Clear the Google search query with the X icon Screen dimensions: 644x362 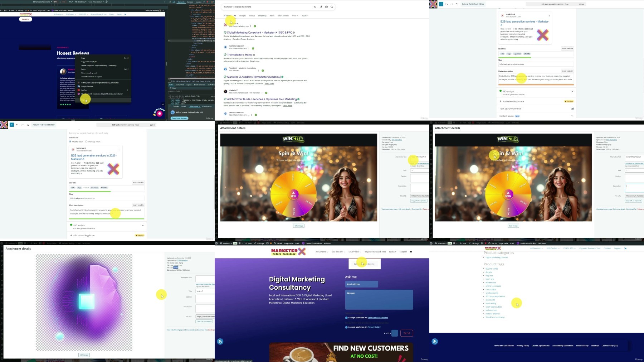click(x=315, y=7)
